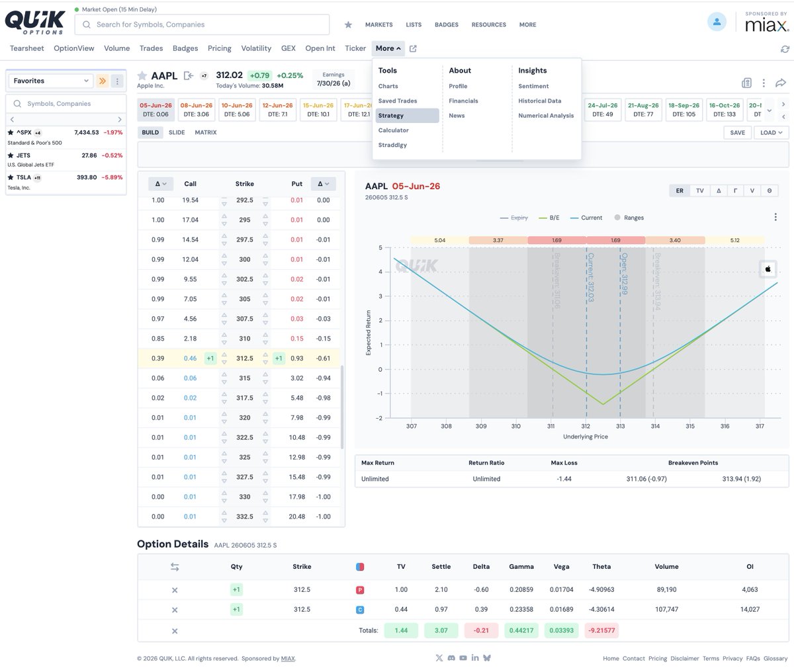Click +1 call quantity on 312.5 strike

point(210,358)
